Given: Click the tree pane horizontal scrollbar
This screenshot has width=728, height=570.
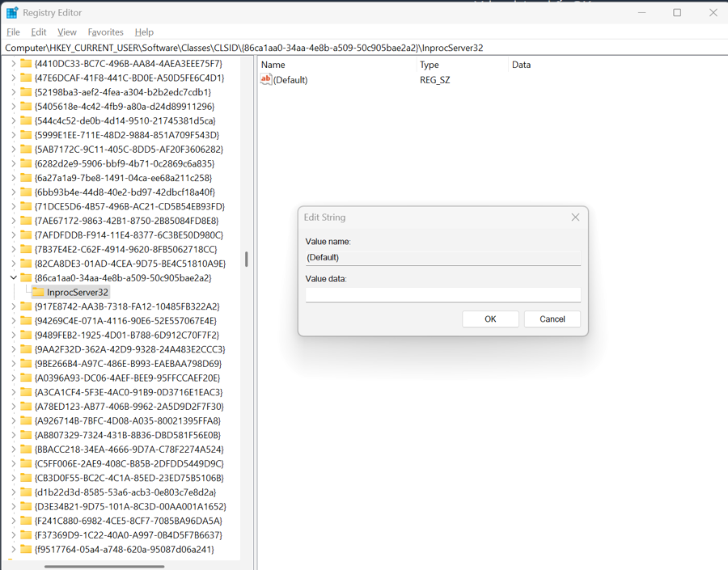Looking at the screenshot, I should pos(104,566).
